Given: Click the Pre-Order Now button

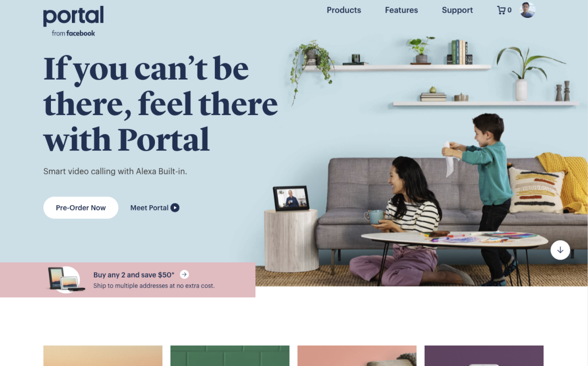Looking at the screenshot, I should pos(81,208).
